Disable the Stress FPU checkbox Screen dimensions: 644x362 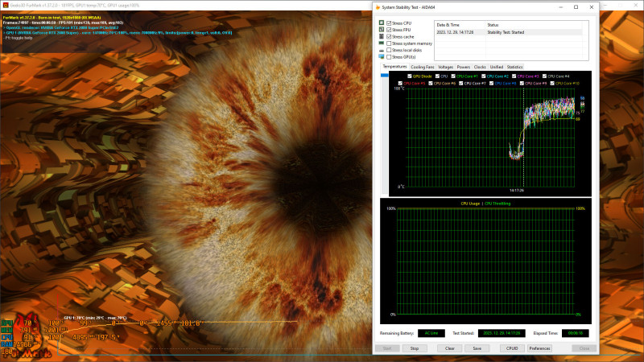(x=390, y=31)
